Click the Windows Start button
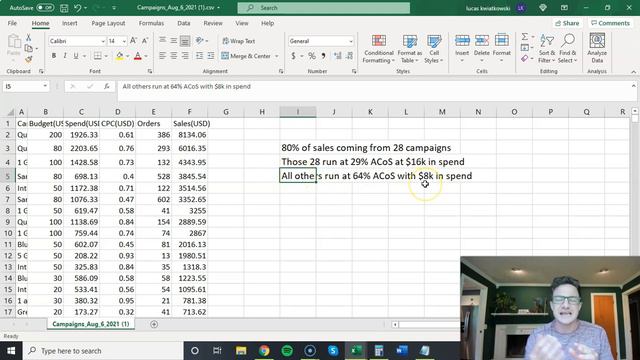Viewport: 640px width, 360px height. [11, 351]
